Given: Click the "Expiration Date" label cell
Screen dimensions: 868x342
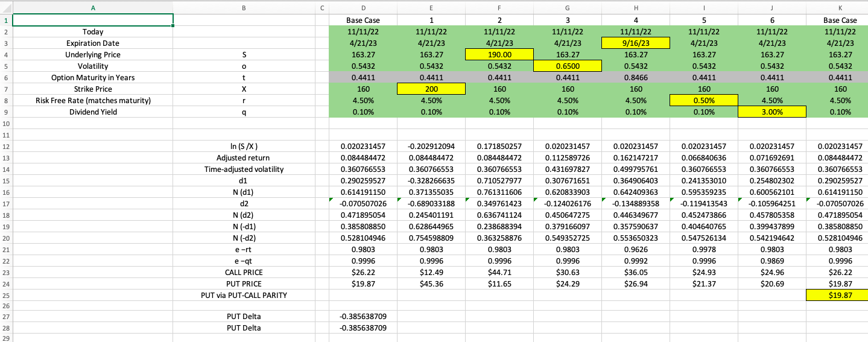Looking at the screenshot, I should 93,43.
